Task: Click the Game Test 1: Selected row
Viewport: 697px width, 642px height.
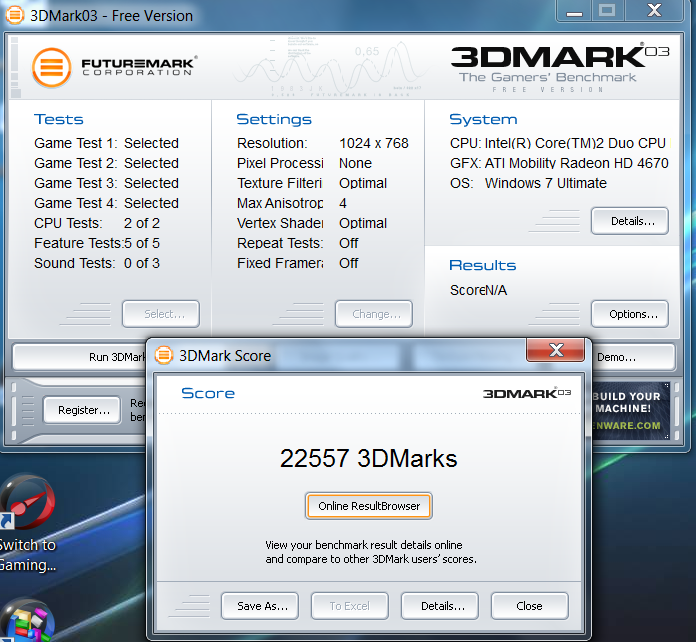Action: [x=107, y=143]
